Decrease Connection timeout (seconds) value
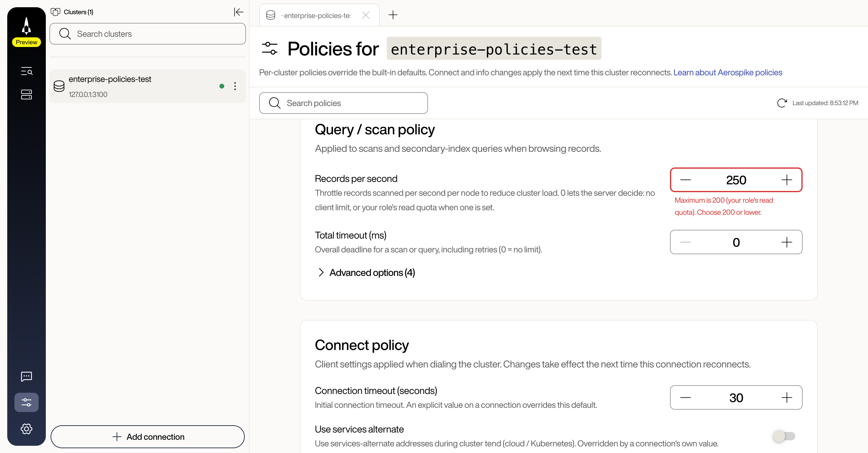Image resolution: width=868 pixels, height=453 pixels. [686, 398]
